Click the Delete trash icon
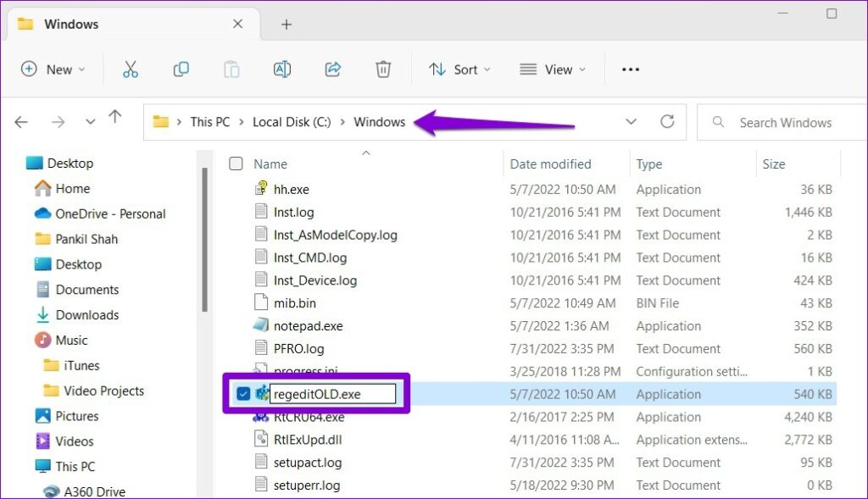 tap(383, 69)
